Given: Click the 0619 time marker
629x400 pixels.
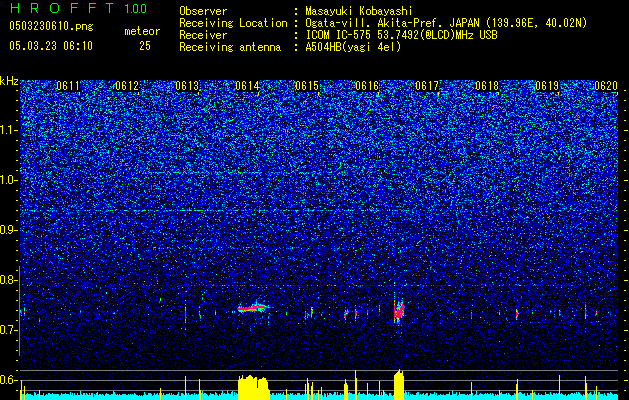Looking at the screenshot, I should 547,86.
